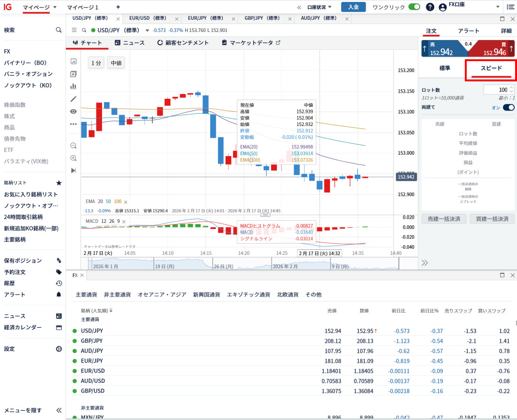Open the chart indicators bar icon
This screenshot has width=517, height=420.
click(x=73, y=86)
